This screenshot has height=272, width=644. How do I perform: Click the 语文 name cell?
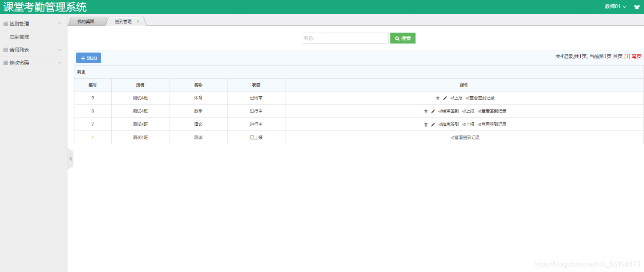coord(198,124)
